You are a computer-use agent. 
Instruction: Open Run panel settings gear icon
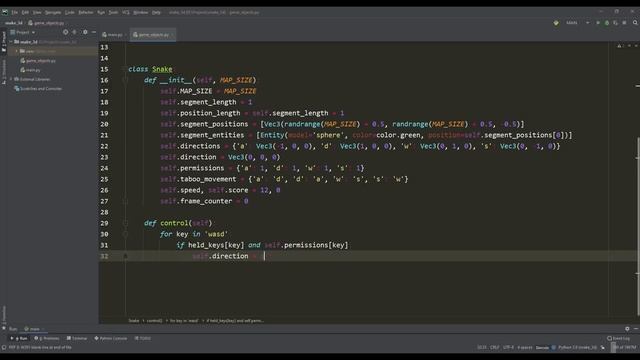[x=627, y=329]
